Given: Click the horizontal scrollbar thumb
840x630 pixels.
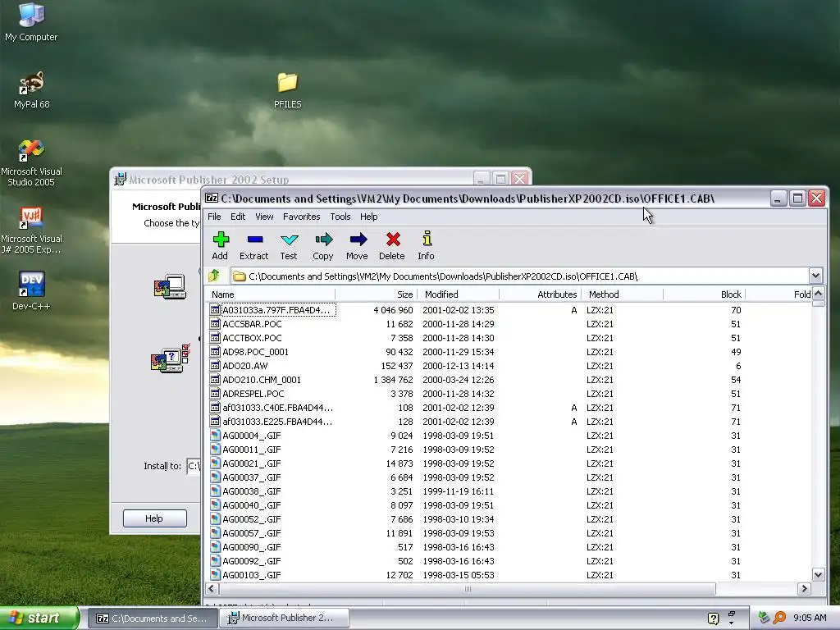Looking at the screenshot, I should click(467, 589).
